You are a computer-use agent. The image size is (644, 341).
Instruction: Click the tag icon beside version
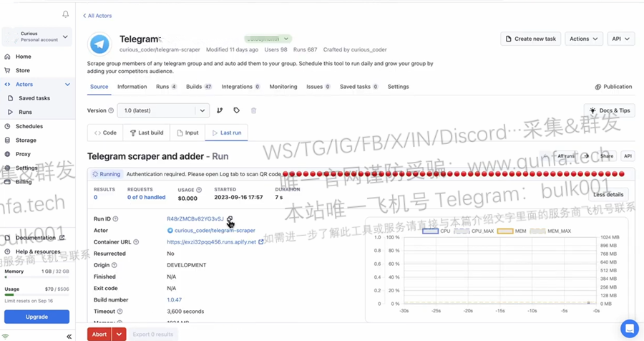coord(237,110)
